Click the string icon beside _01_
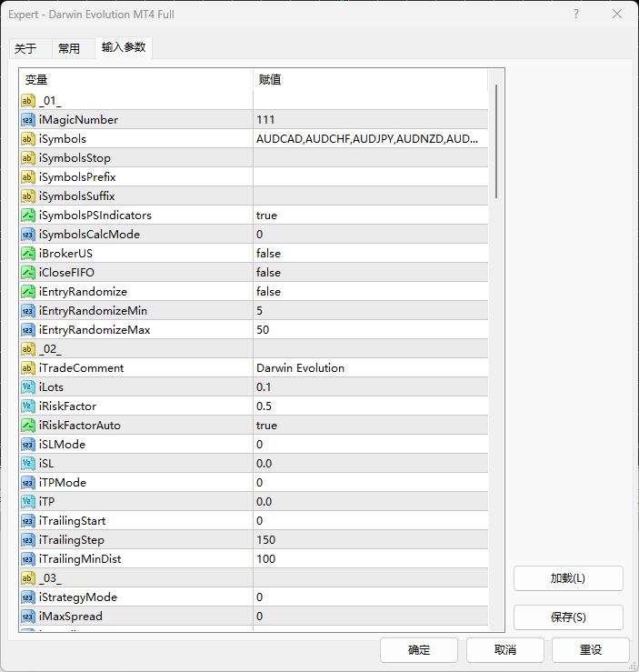The image size is (639, 672). click(28, 101)
